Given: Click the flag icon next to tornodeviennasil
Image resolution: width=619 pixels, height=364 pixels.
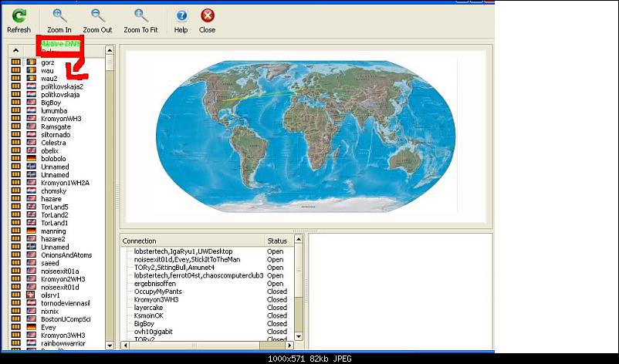Looking at the screenshot, I should pos(31,303).
